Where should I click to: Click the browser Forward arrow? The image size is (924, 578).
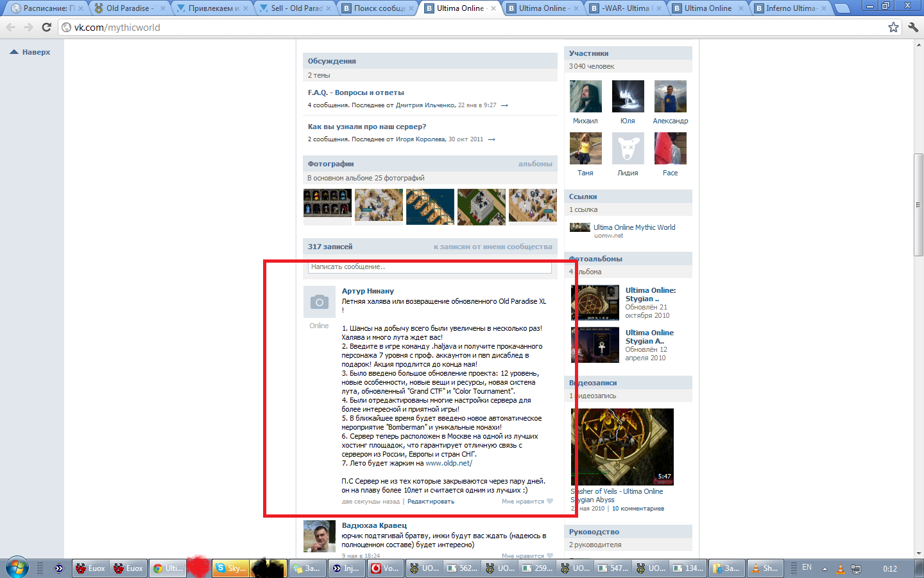tap(28, 27)
